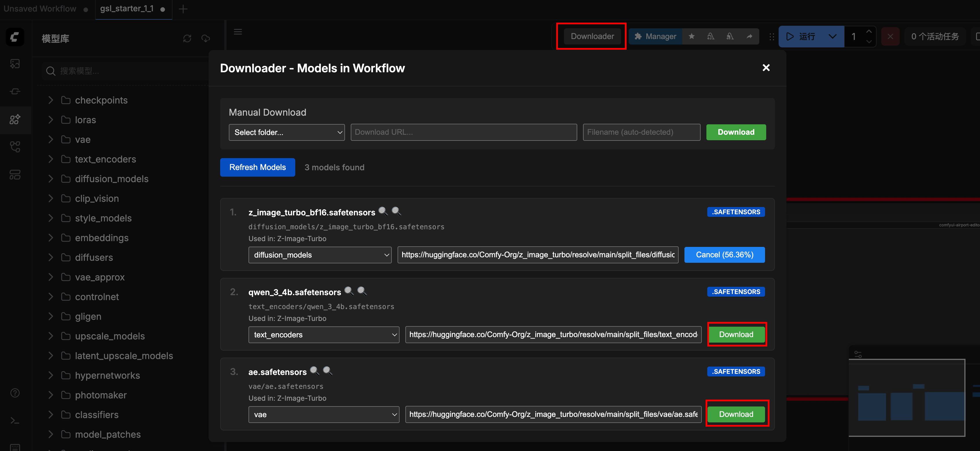Image resolution: width=980 pixels, height=451 pixels.
Task: Open the hamburger menu icon
Action: (238, 32)
